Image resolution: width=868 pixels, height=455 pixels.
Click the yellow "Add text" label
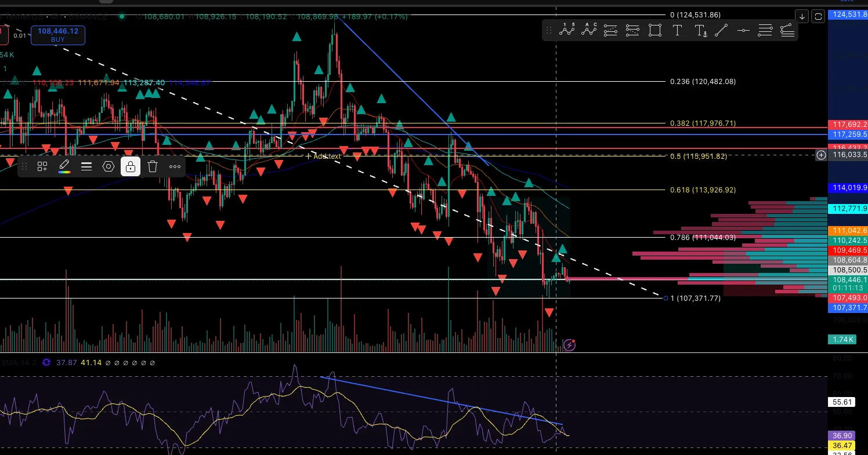tap(327, 156)
